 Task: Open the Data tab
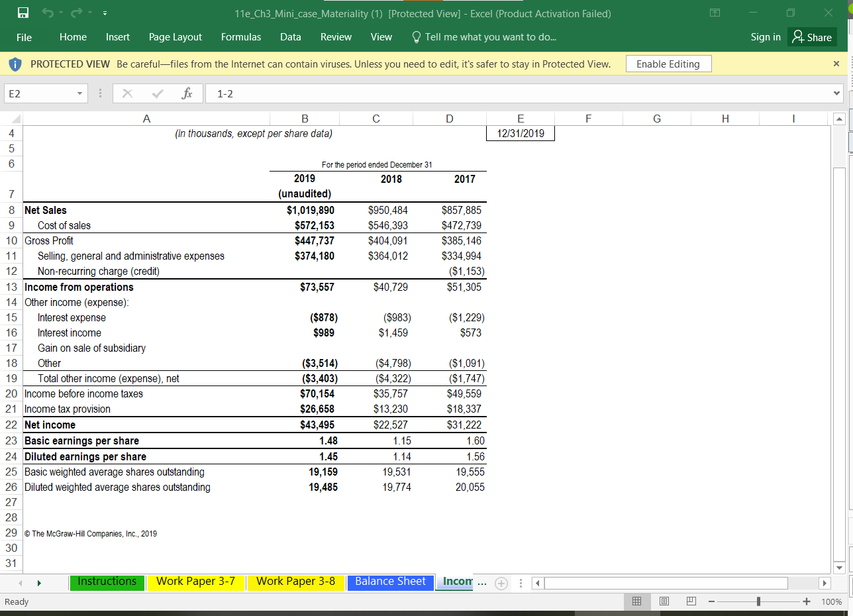291,37
